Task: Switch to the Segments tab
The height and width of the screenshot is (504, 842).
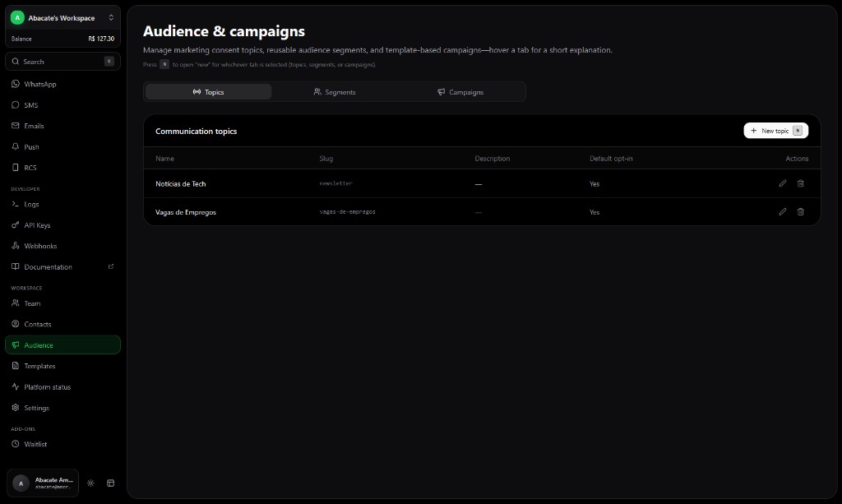Action: pos(334,92)
